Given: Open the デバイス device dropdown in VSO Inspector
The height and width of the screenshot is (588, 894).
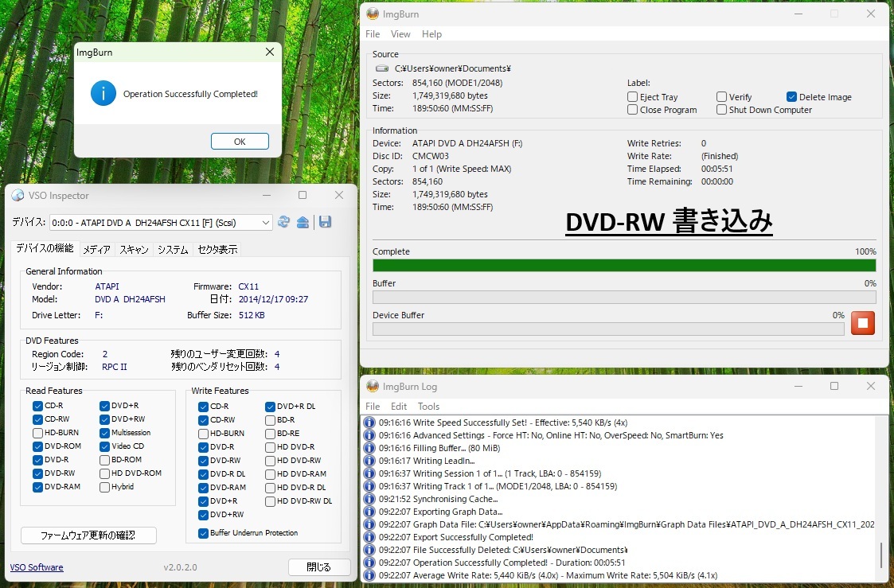Looking at the screenshot, I should (161, 223).
